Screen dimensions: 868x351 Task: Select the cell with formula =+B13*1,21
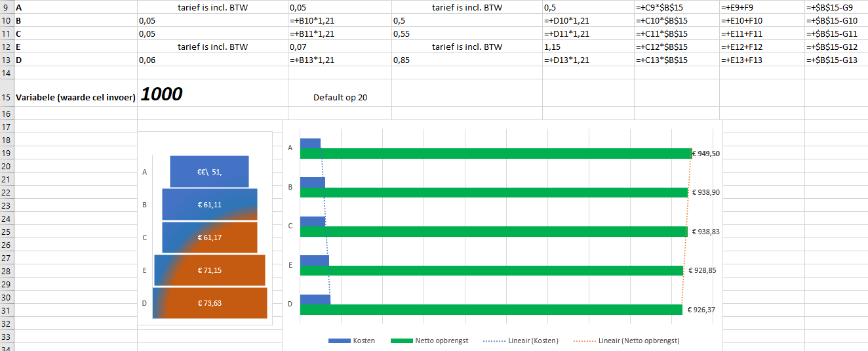[340, 60]
